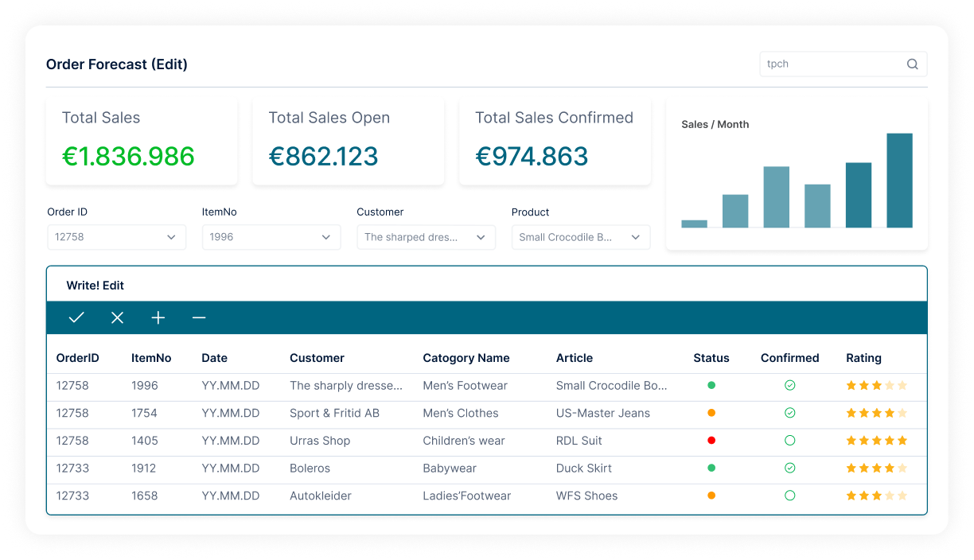This screenshot has height=560, width=974.
Task: Click the Total Sales Confirmed card
Action: pos(555,142)
